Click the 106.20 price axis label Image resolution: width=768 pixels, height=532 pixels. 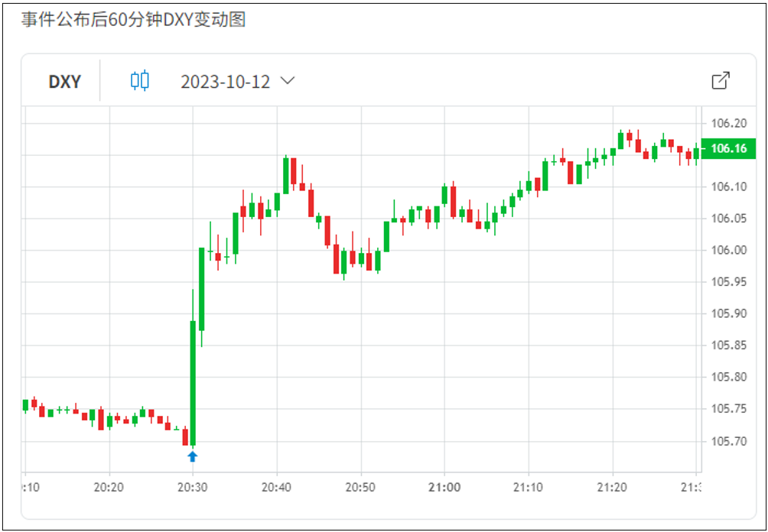(728, 123)
